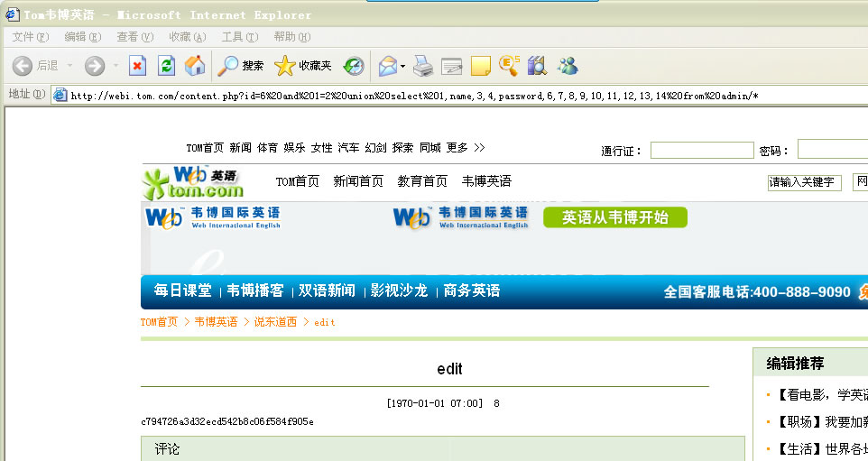The image size is (868, 461).
Task: Select the 双语新闻 tab
Action: (x=328, y=290)
